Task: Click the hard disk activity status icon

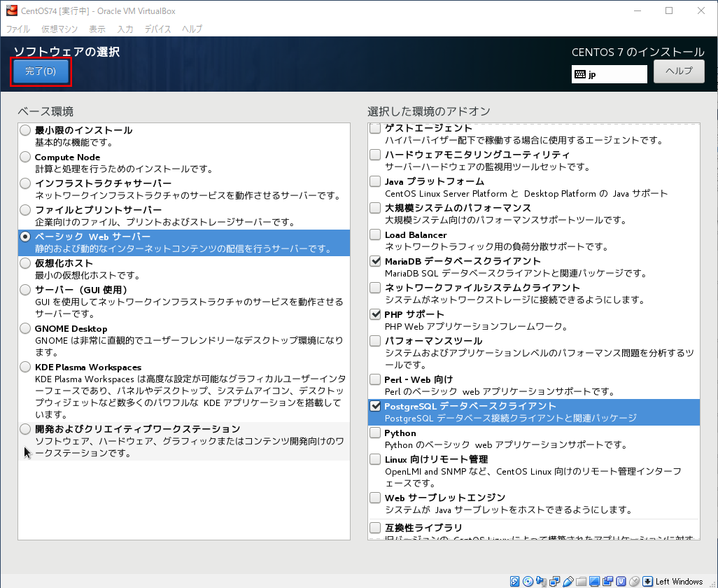Action: [514, 582]
